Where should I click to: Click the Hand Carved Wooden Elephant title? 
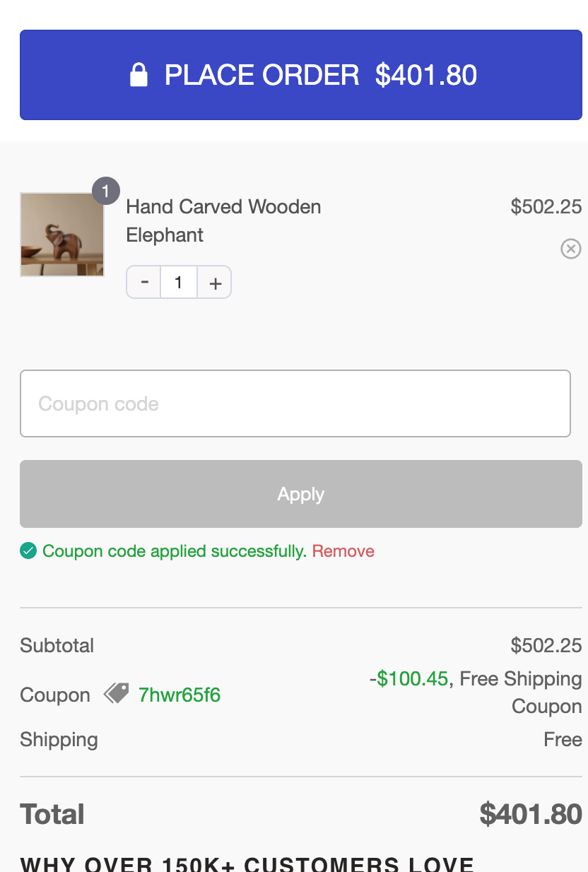(223, 220)
